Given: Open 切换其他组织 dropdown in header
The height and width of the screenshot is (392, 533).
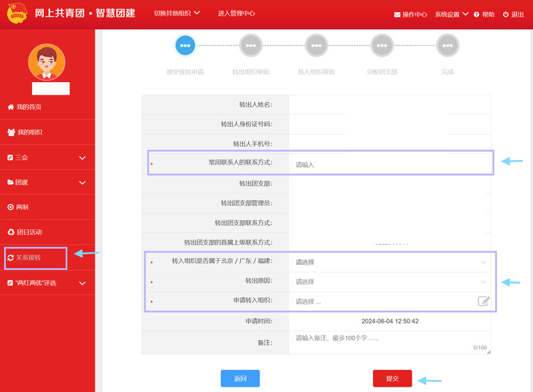Looking at the screenshot, I should [x=177, y=13].
